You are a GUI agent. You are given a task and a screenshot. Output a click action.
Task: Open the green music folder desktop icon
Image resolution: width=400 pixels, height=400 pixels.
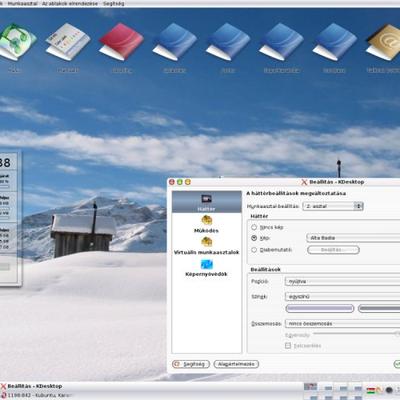tap(16, 42)
